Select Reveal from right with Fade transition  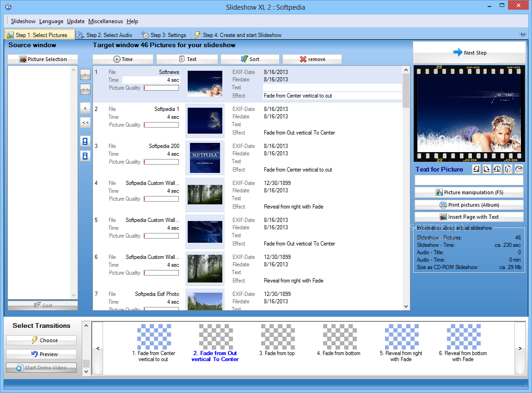[x=401, y=343]
